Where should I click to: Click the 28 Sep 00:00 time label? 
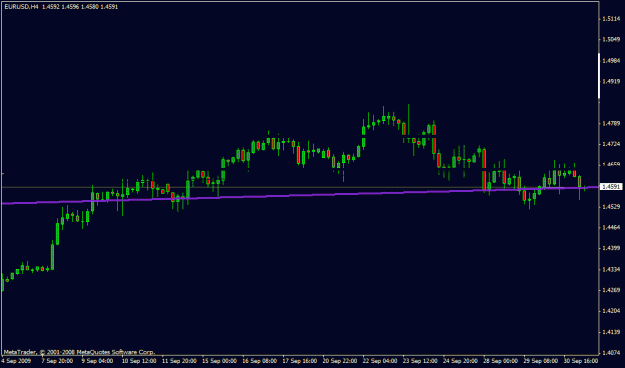501,361
